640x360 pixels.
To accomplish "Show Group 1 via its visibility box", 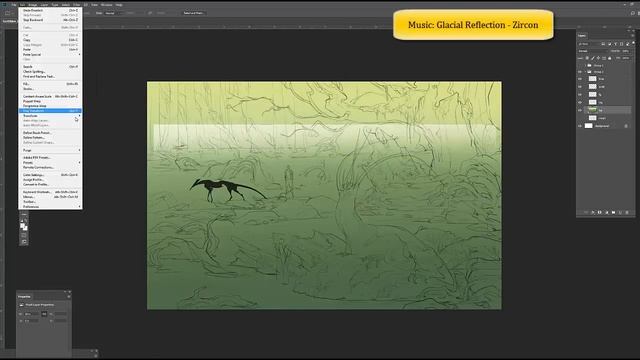I will click(x=580, y=65).
